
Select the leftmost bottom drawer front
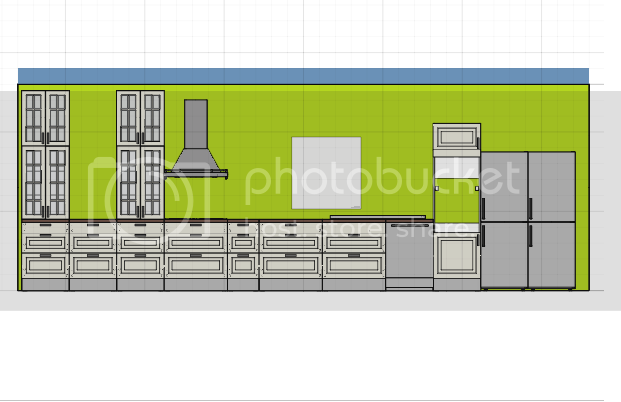pyautogui.click(x=46, y=265)
